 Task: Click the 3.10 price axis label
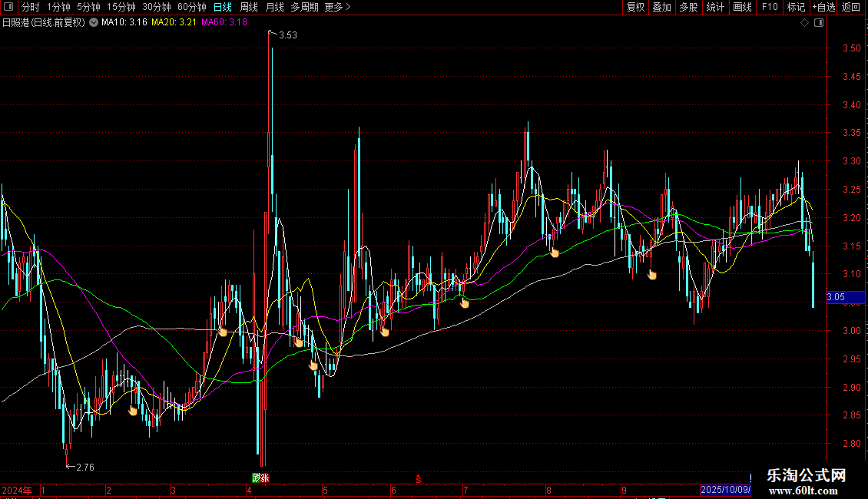[x=851, y=274]
